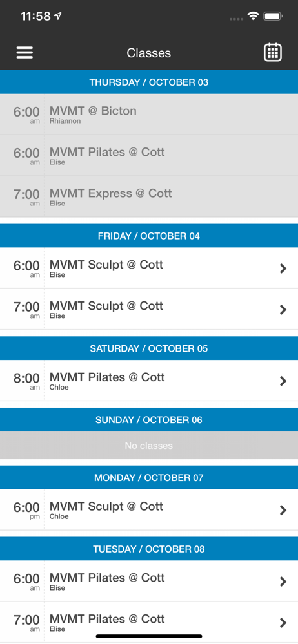Open Tuesday 7:00 am Pilates chevron arrow
The height and width of the screenshot is (644, 298).
pyautogui.click(x=283, y=622)
